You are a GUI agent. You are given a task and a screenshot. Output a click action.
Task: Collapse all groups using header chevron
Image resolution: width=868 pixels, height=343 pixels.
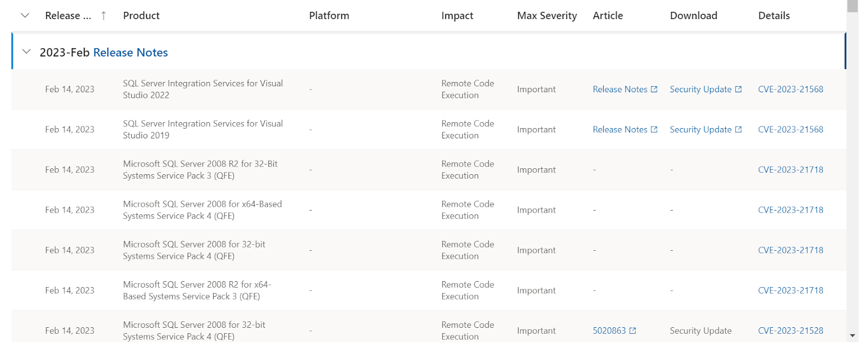coord(25,16)
